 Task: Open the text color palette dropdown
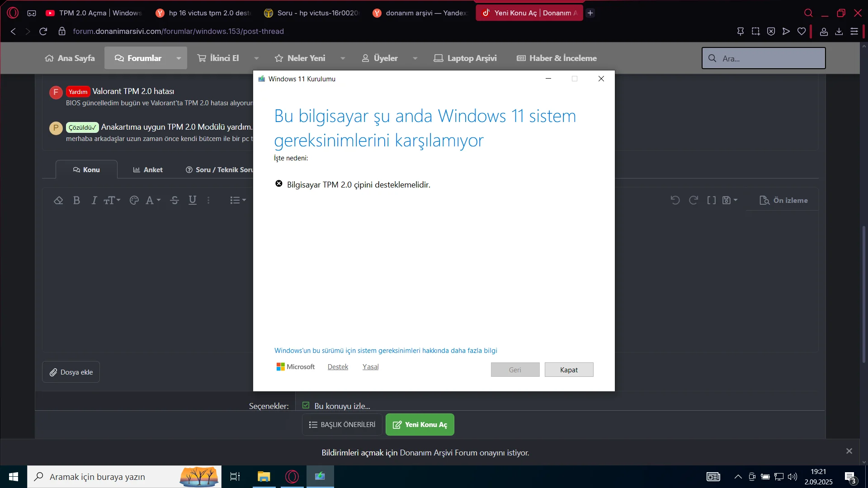point(134,200)
